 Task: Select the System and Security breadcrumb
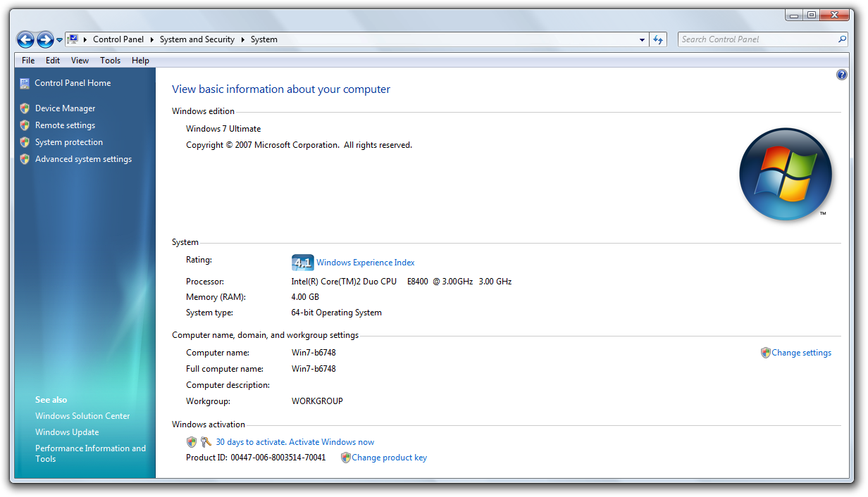click(197, 39)
